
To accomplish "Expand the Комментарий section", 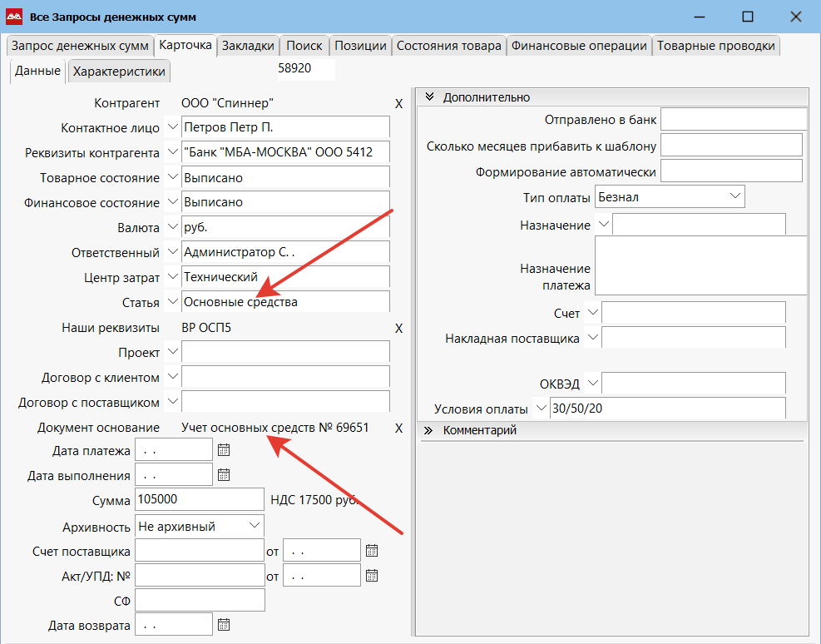I will 430,431.
